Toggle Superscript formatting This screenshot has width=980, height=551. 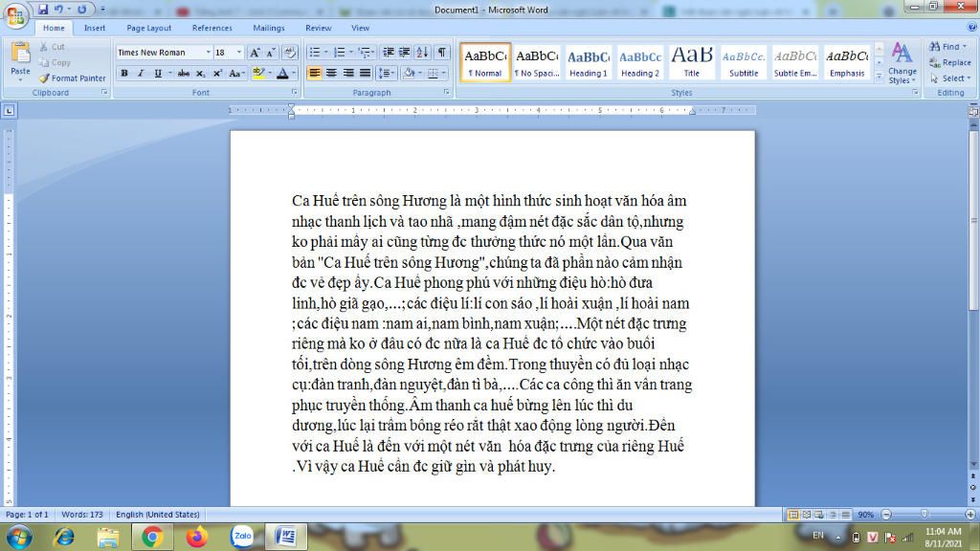(x=217, y=73)
